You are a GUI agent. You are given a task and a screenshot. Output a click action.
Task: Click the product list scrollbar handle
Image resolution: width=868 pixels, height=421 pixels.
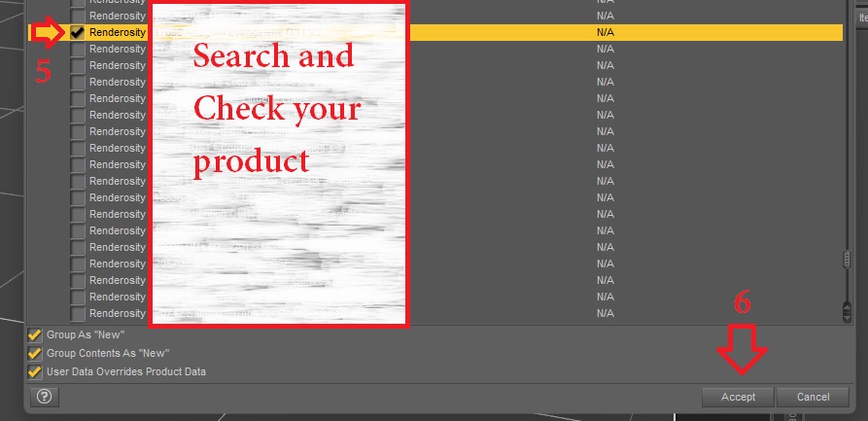(x=847, y=260)
